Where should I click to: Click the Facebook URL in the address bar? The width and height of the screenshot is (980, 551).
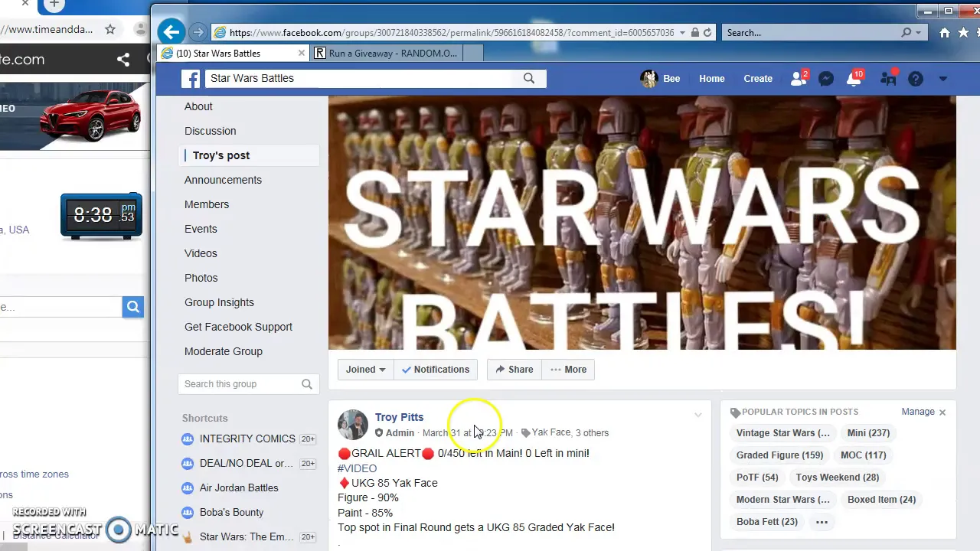(451, 32)
